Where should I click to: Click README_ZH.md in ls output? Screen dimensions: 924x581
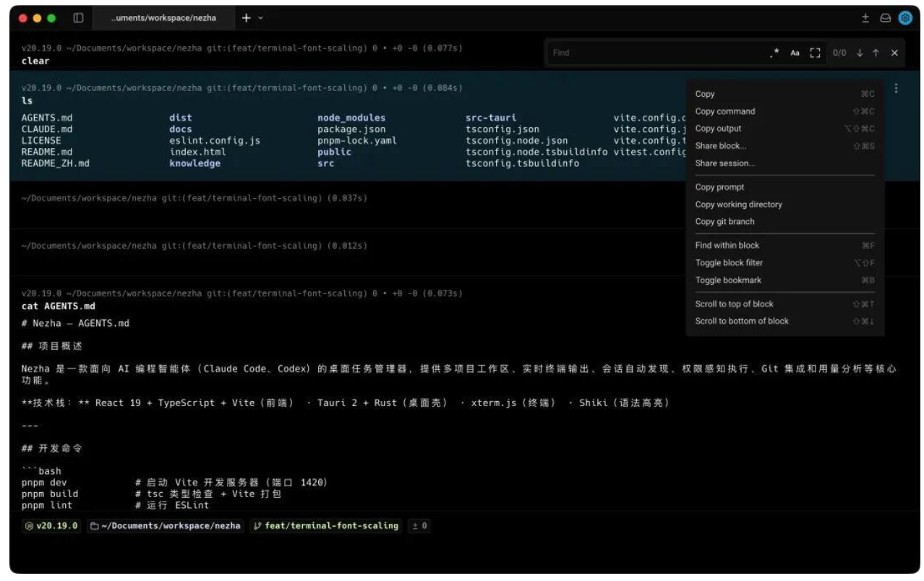pyautogui.click(x=56, y=163)
